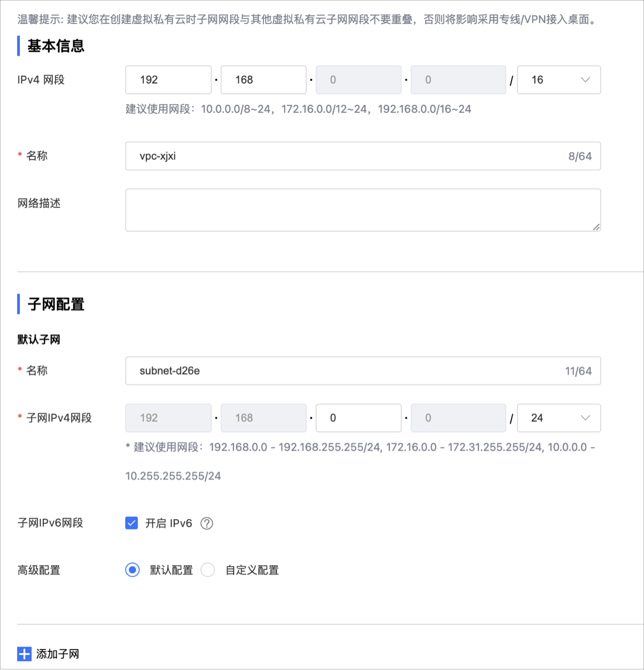Click the first IPv4 octet box showing 192
The width and height of the screenshot is (644, 670).
(168, 80)
